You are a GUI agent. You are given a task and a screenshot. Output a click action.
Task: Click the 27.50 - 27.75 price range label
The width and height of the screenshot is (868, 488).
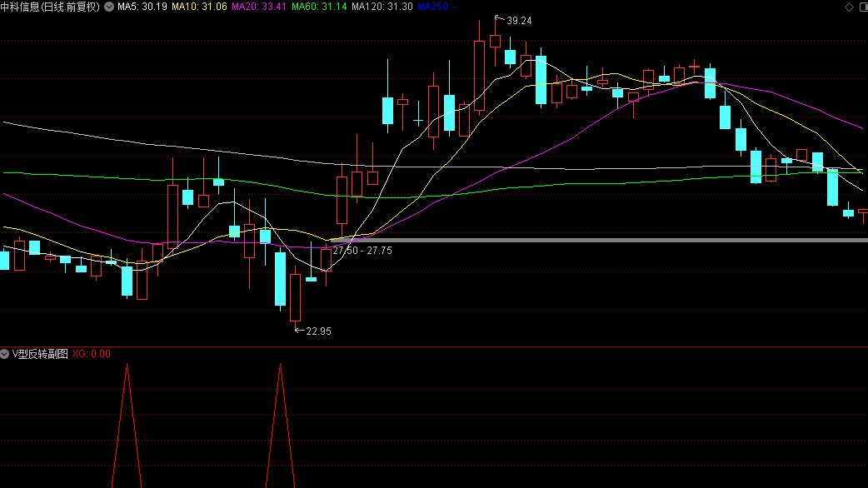click(362, 251)
